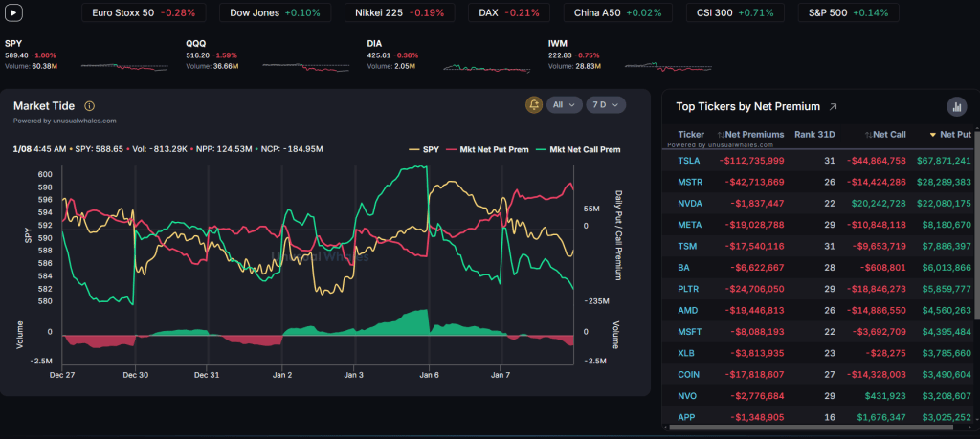980x439 pixels.
Task: Open the Market Tide info icon
Action: point(90,106)
